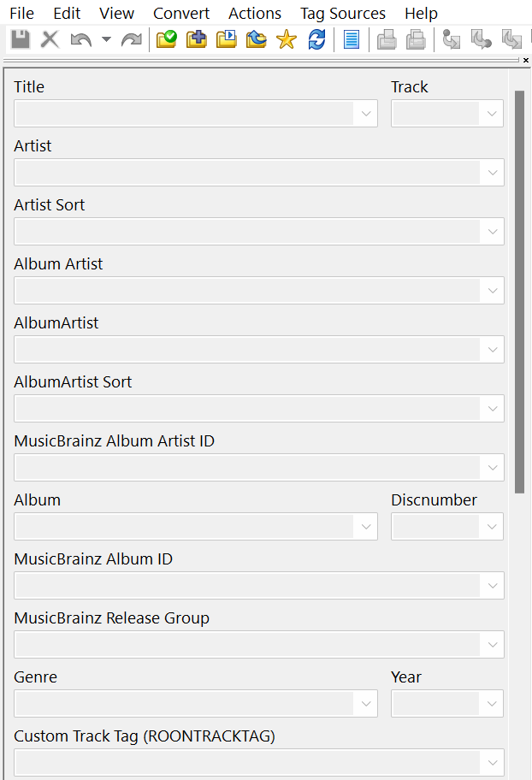Click the Remove tag X icon
The width and height of the screenshot is (532, 780).
coord(50,39)
